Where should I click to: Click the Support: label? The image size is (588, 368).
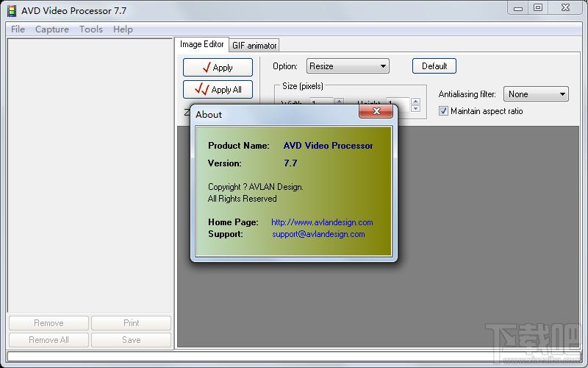[x=226, y=234]
